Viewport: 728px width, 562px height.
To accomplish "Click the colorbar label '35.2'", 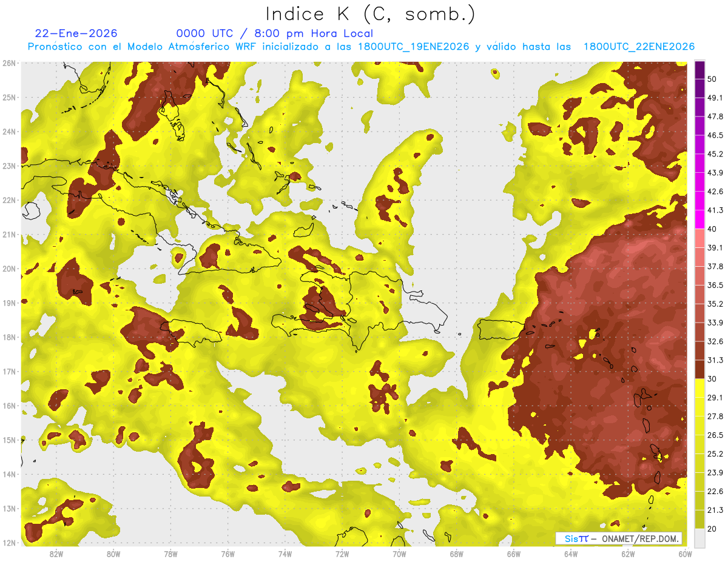I will coord(715,304).
